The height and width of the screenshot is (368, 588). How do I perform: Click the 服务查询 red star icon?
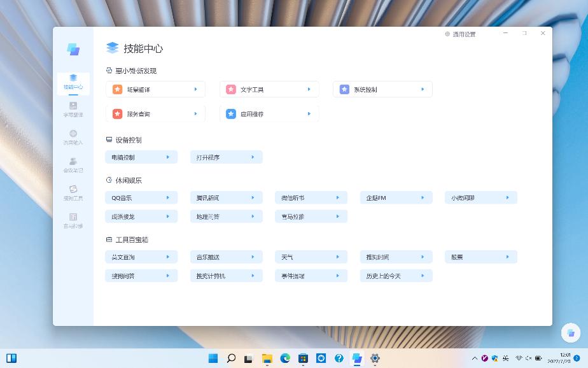pyautogui.click(x=116, y=113)
